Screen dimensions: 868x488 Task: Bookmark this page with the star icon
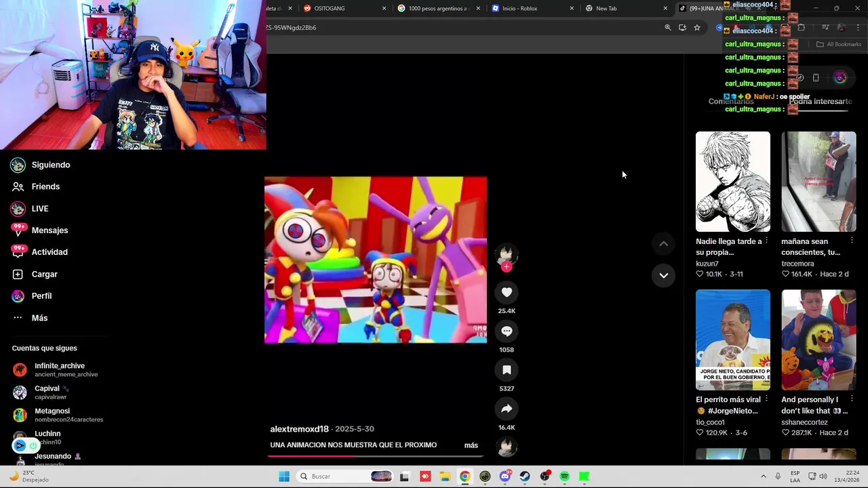point(697,28)
